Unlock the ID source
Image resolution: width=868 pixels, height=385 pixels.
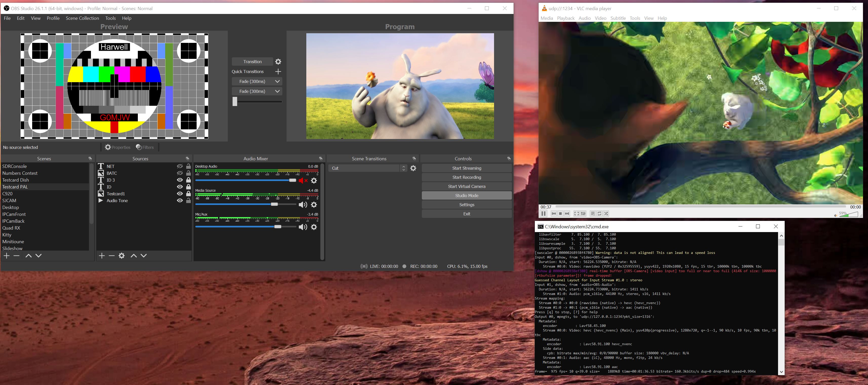pyautogui.click(x=188, y=187)
